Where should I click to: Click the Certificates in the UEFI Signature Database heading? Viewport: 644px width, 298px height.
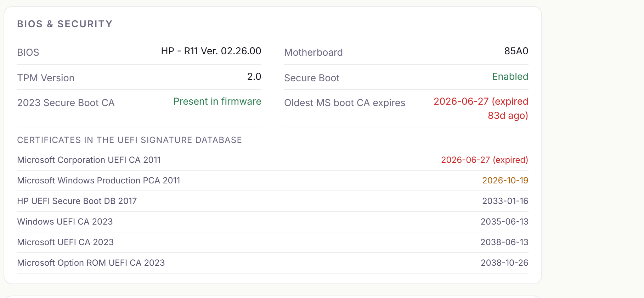coord(129,140)
